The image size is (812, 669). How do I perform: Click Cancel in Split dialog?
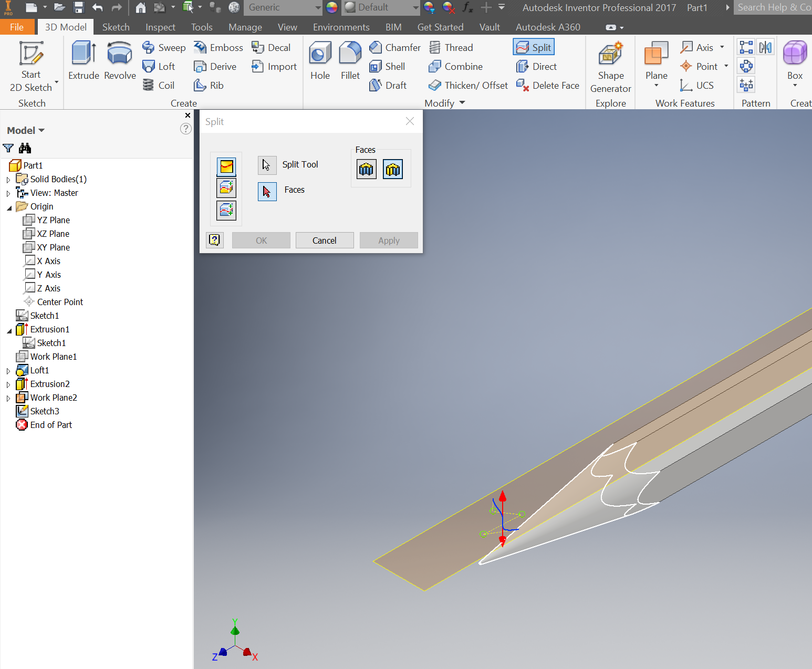point(325,240)
